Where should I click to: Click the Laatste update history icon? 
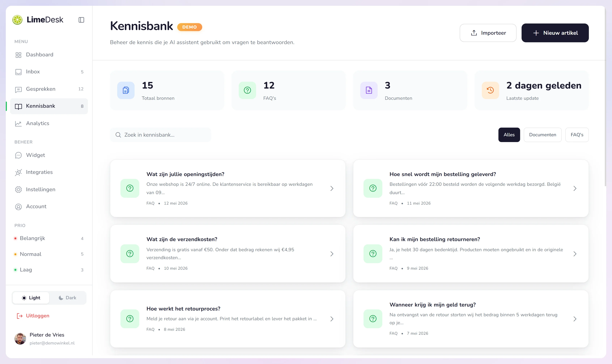click(x=490, y=90)
